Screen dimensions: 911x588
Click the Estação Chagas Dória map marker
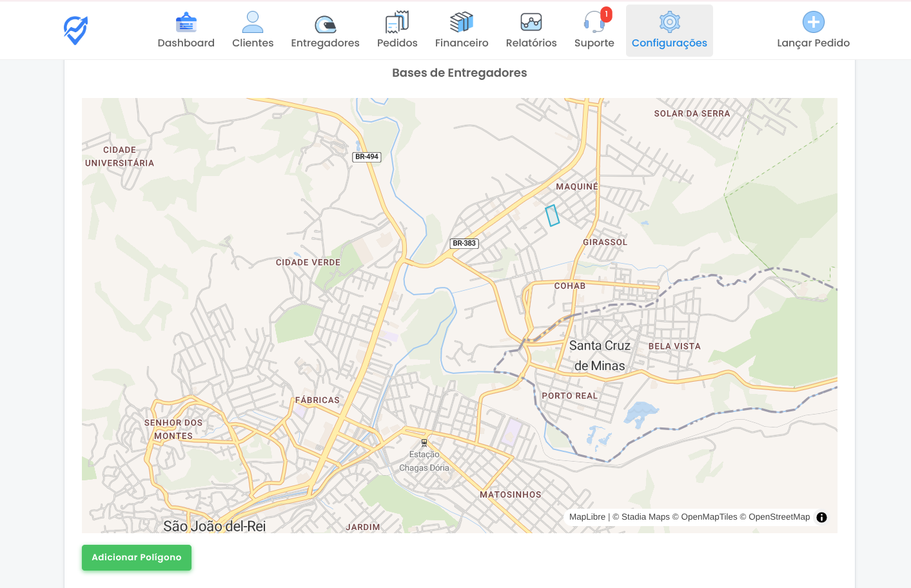[424, 443]
